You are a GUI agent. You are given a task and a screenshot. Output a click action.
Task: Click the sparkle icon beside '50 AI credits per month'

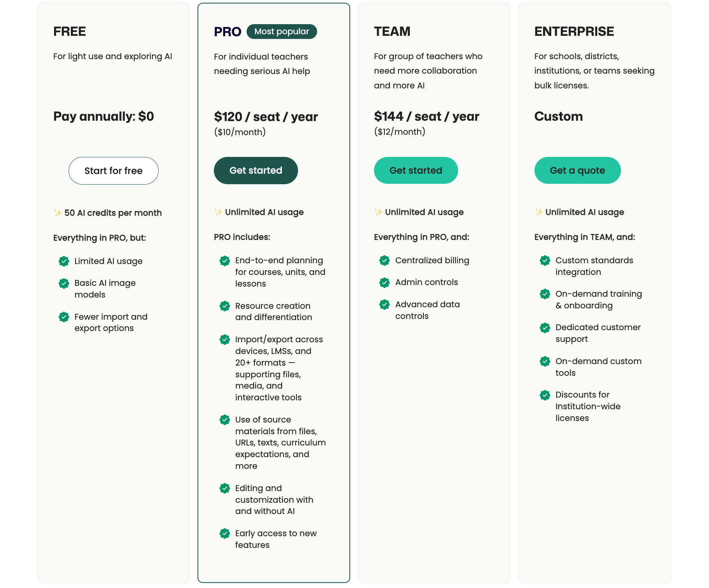(57, 213)
